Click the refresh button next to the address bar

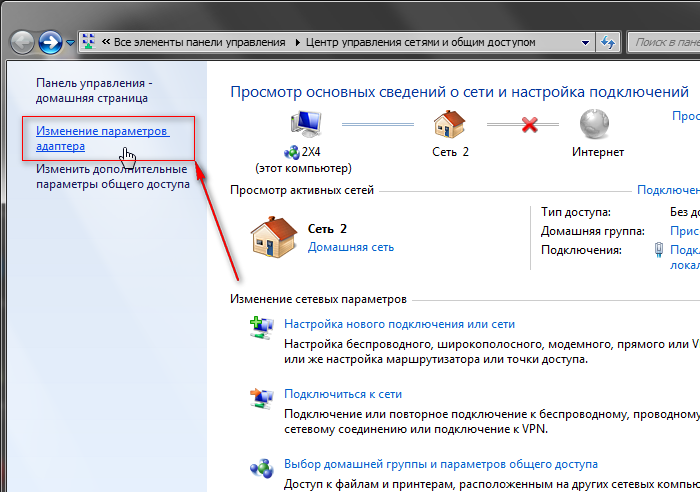pyautogui.click(x=608, y=43)
